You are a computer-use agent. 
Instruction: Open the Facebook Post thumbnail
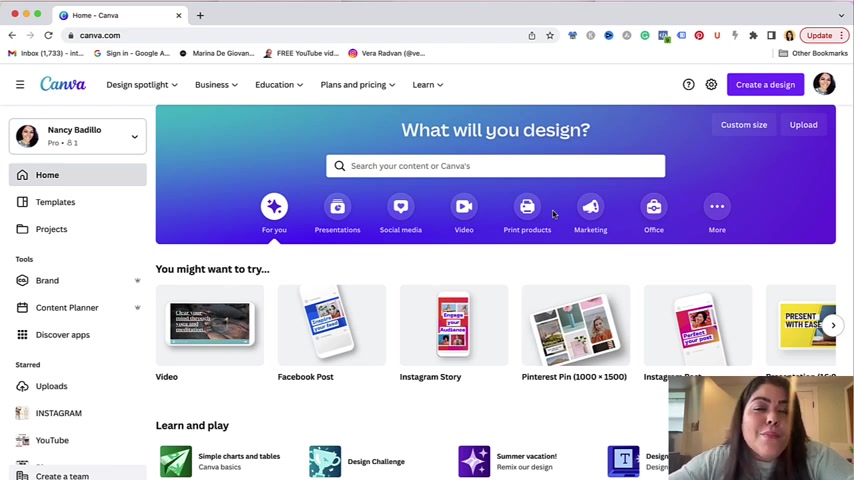(332, 325)
